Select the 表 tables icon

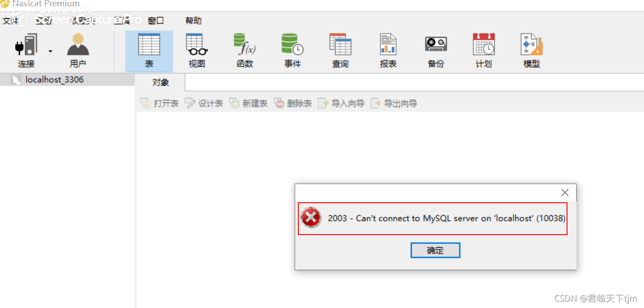coord(149,51)
